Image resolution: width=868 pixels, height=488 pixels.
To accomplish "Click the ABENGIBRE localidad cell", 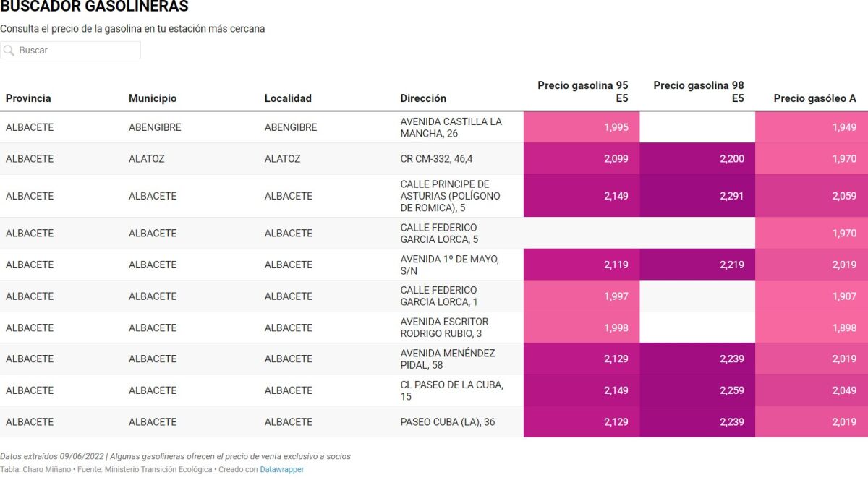I will click(291, 127).
